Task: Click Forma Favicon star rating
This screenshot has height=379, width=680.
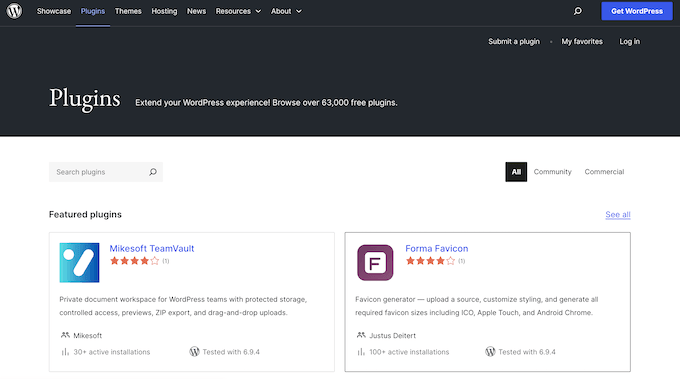Action: pyautogui.click(x=430, y=261)
